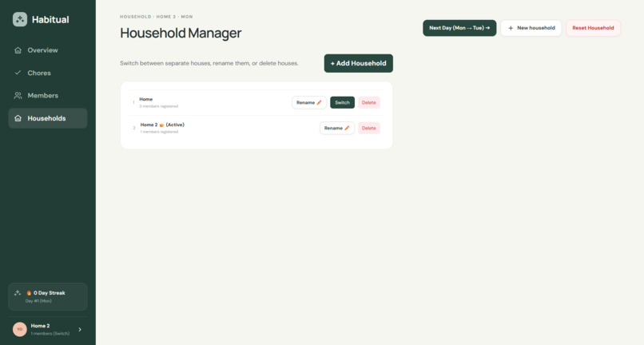The height and width of the screenshot is (345, 644).
Task: Click the avatar circle next to Home 2
Action: coord(20,329)
